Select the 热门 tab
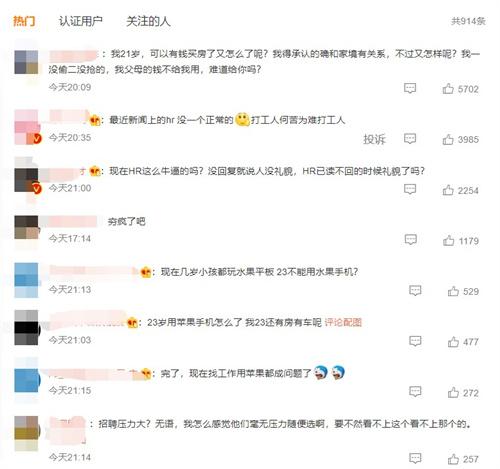 point(24,21)
